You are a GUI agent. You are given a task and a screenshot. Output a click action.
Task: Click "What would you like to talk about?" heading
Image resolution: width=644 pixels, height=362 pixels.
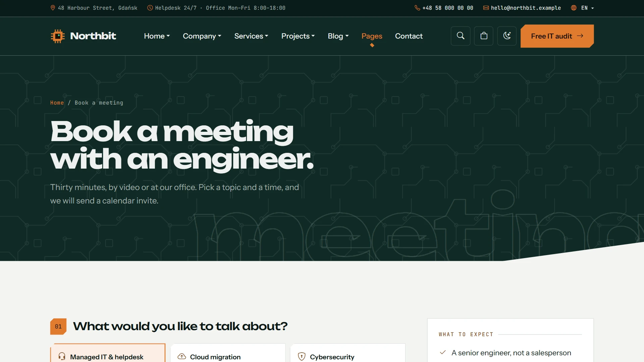pos(180,326)
